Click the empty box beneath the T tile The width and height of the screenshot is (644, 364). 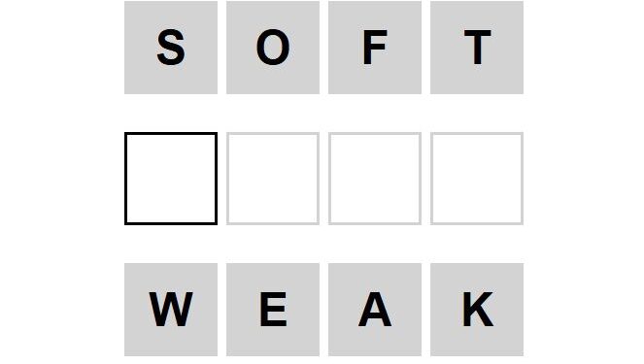coord(477,179)
